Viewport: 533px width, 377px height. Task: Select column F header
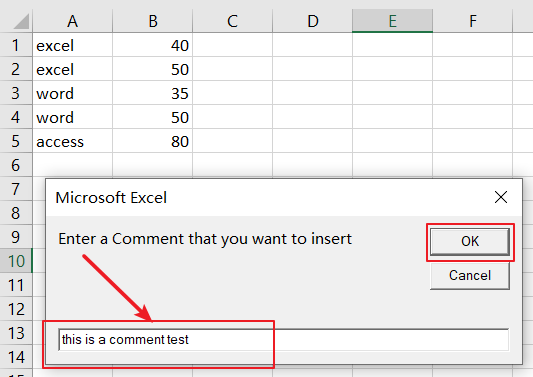[x=472, y=21]
